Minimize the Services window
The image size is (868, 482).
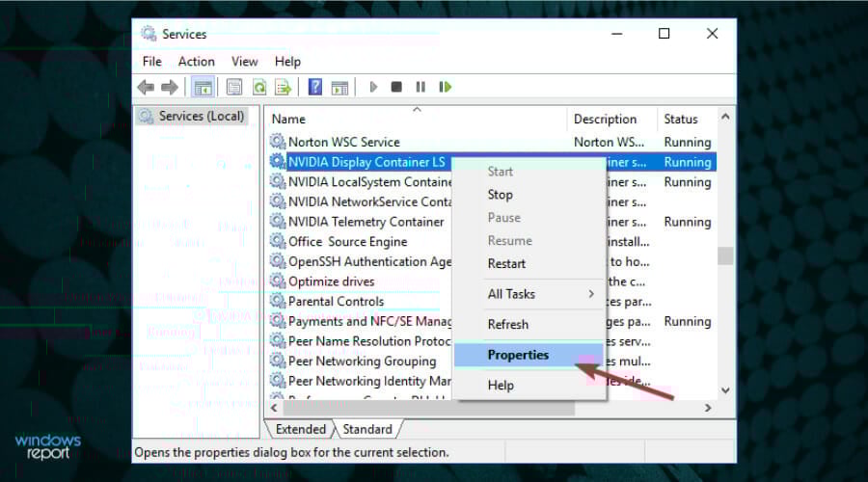(616, 34)
